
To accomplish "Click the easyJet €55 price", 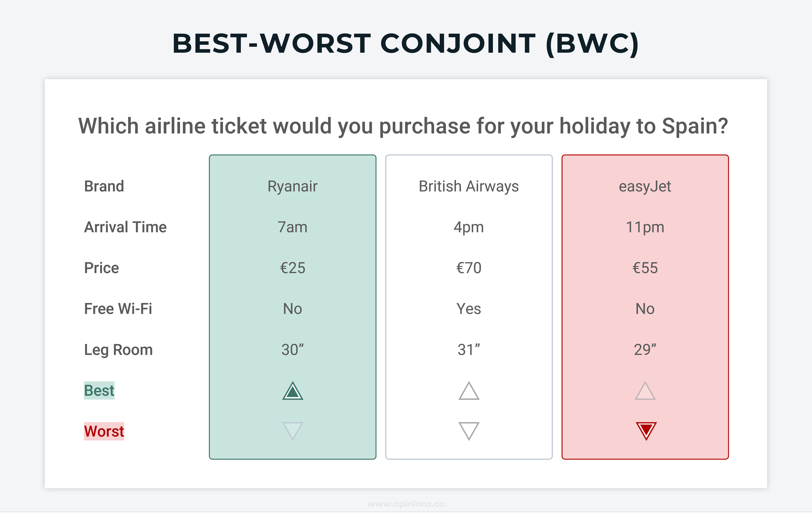I will (x=645, y=268).
